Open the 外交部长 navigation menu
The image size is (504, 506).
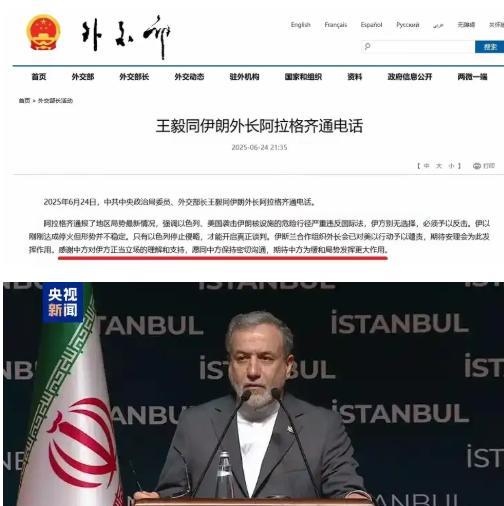coord(134,77)
